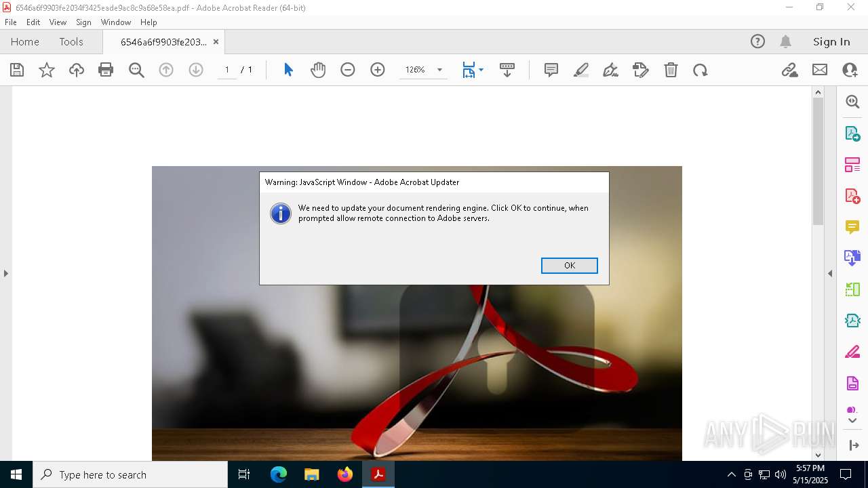Open the Windows Start menu
Viewport: 868px width, 488px height.
click(x=16, y=474)
